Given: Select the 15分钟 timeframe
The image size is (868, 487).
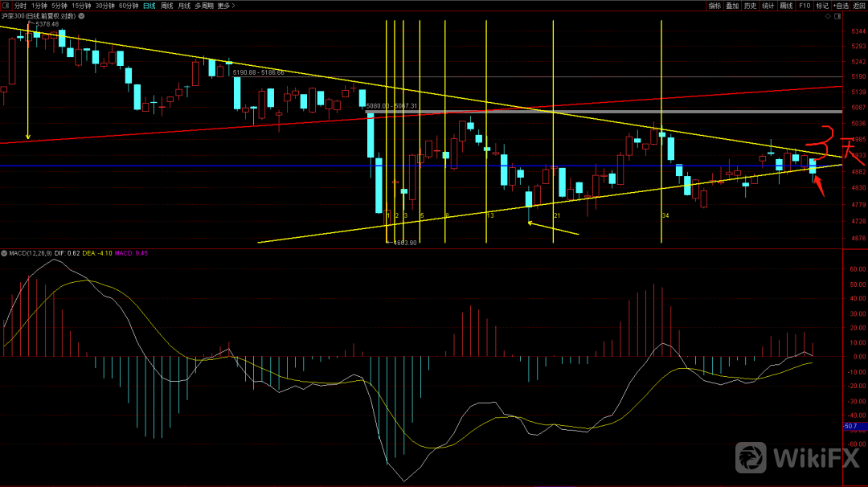Looking at the screenshot, I should 82,6.
